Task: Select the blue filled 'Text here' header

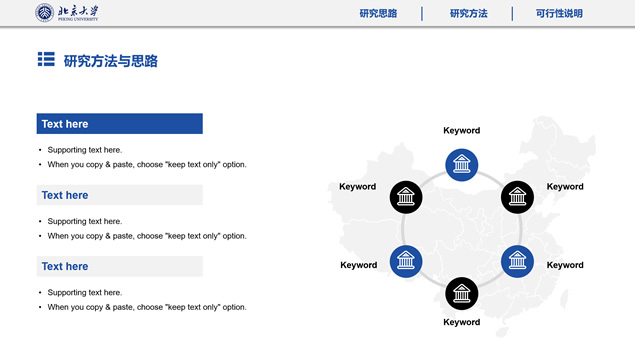Action: point(119,124)
